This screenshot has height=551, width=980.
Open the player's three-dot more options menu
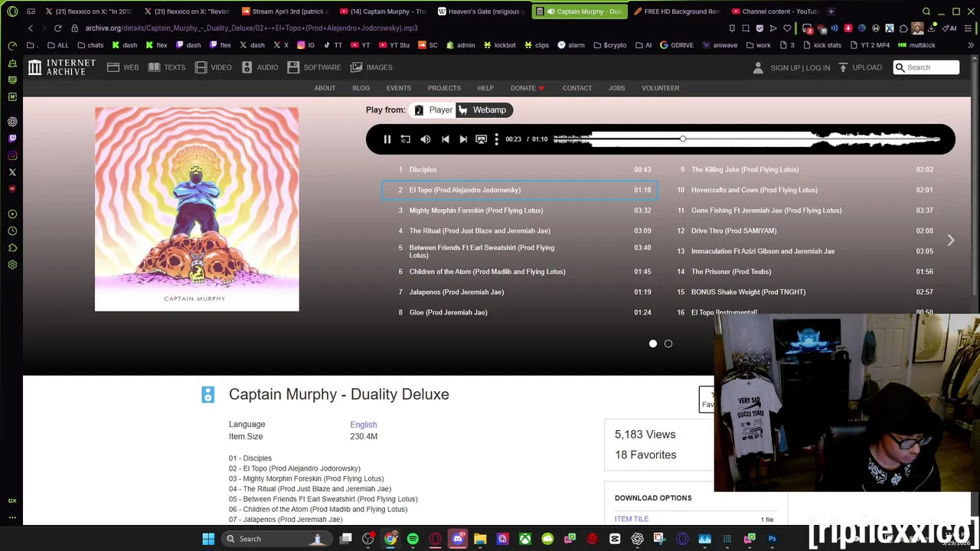point(496,139)
